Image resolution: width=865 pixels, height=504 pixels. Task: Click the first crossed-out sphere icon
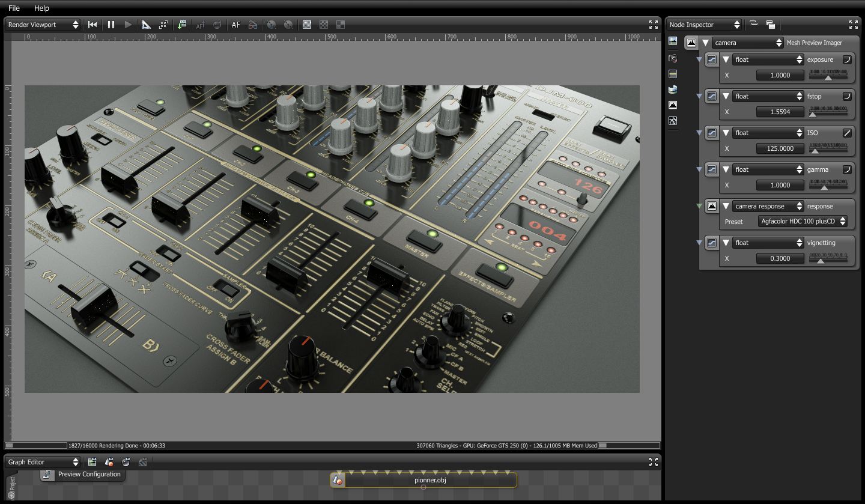click(x=272, y=25)
